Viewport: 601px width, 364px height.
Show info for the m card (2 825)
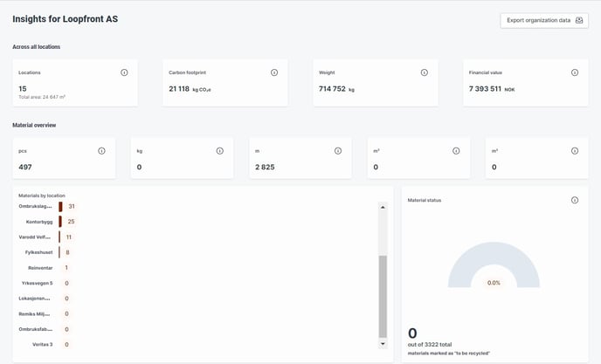tap(338, 151)
